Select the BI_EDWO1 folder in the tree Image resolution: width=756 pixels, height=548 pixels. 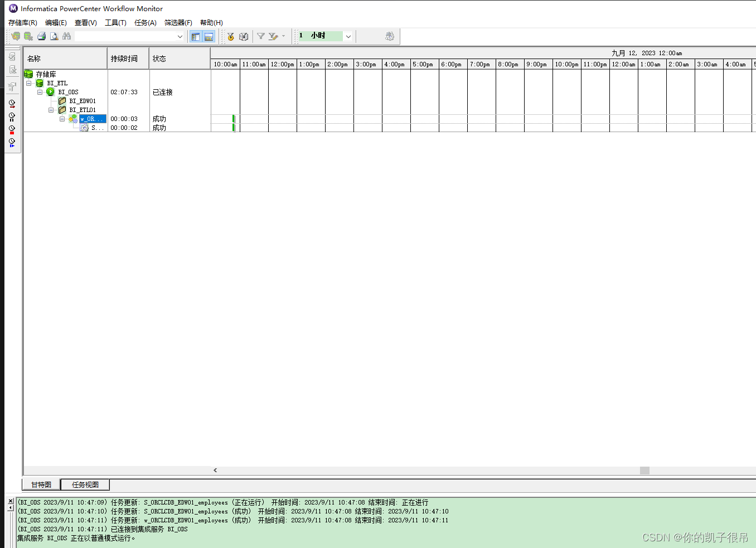[81, 100]
